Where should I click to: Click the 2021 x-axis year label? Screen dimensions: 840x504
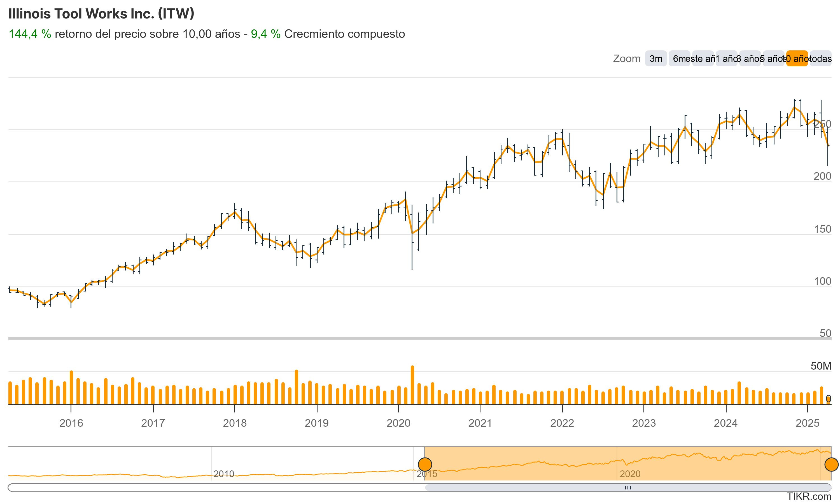click(480, 423)
